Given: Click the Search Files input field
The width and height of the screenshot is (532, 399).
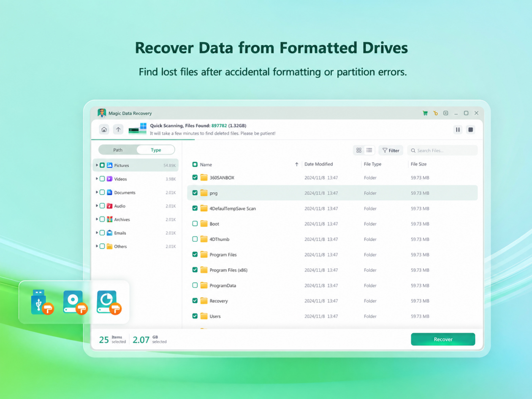Looking at the screenshot, I should (442, 150).
